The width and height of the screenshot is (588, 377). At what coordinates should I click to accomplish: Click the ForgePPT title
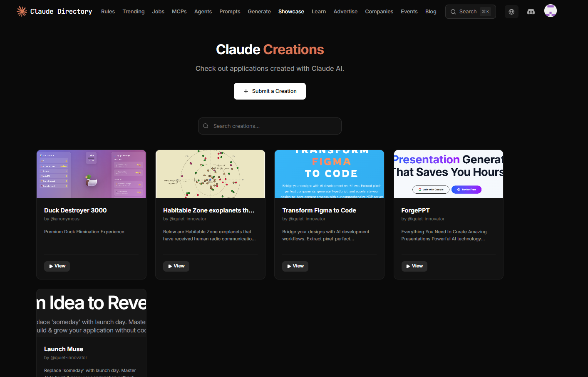pos(415,210)
